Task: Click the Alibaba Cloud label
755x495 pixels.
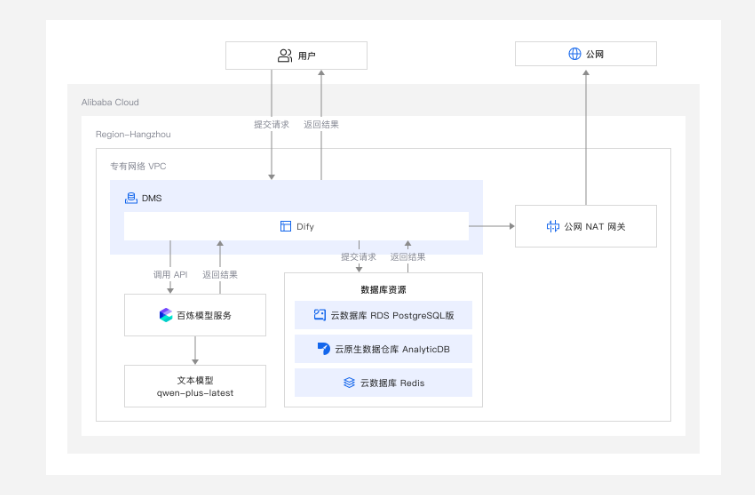Action: (x=110, y=102)
